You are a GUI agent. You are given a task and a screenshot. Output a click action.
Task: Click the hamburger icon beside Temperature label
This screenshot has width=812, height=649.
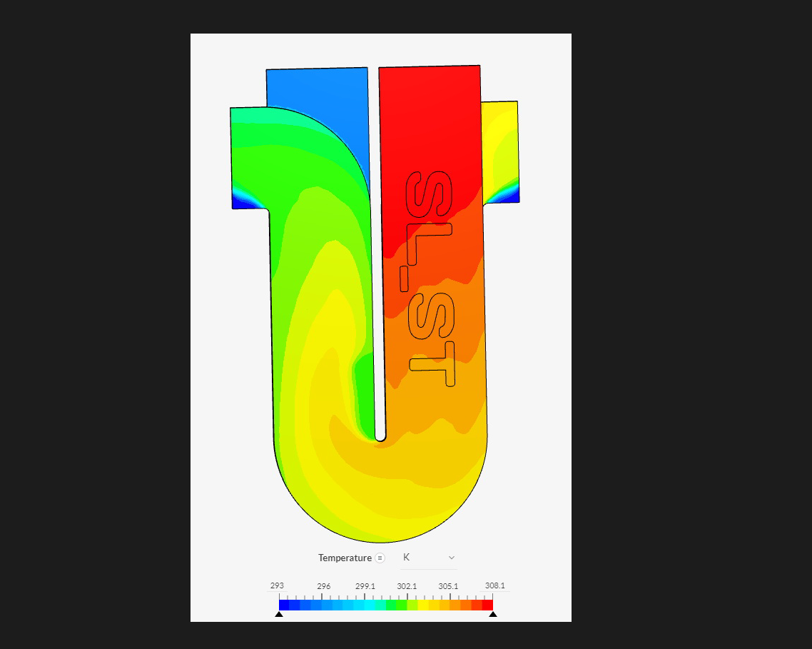(x=380, y=558)
